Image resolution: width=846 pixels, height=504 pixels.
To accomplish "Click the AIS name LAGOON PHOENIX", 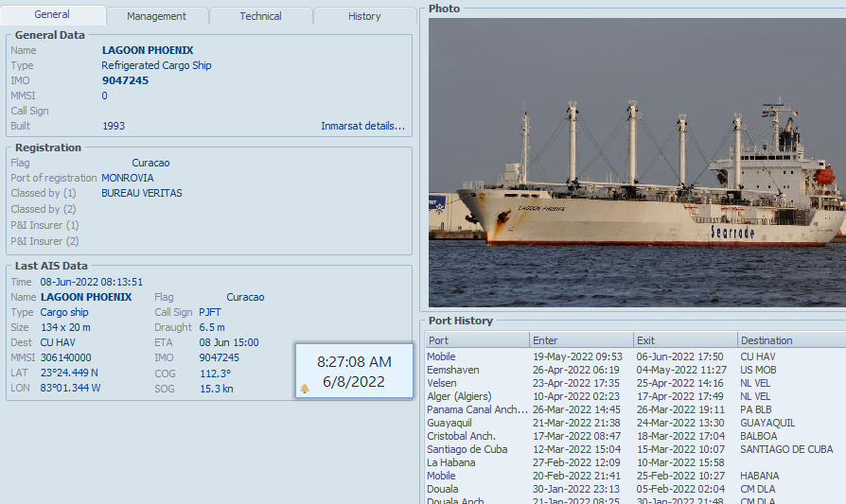I will pos(86,297).
